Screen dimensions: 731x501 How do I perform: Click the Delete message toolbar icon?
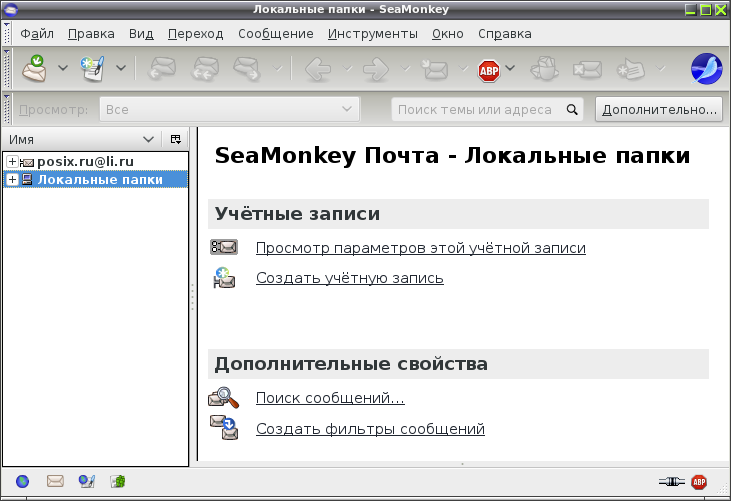(x=587, y=70)
